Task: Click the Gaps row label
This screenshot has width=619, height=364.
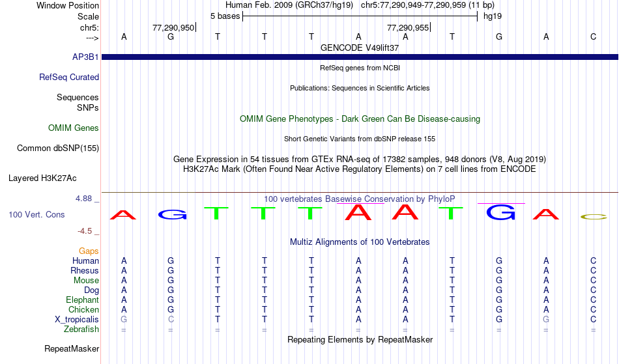Action: 89,251
